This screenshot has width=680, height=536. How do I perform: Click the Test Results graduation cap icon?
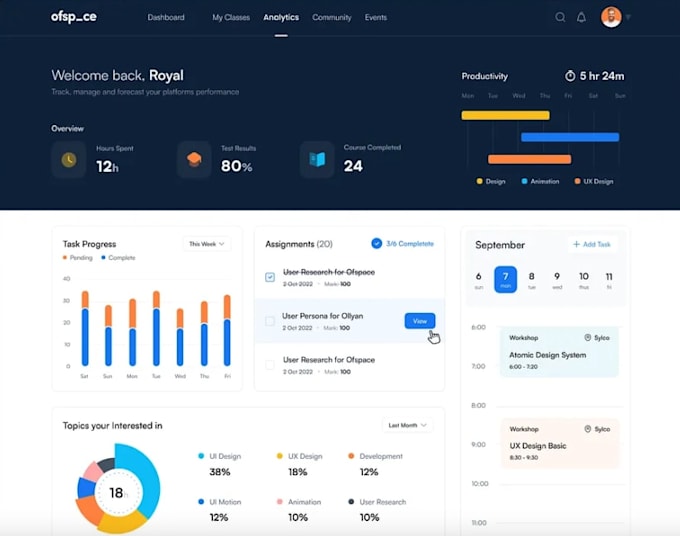(x=194, y=160)
